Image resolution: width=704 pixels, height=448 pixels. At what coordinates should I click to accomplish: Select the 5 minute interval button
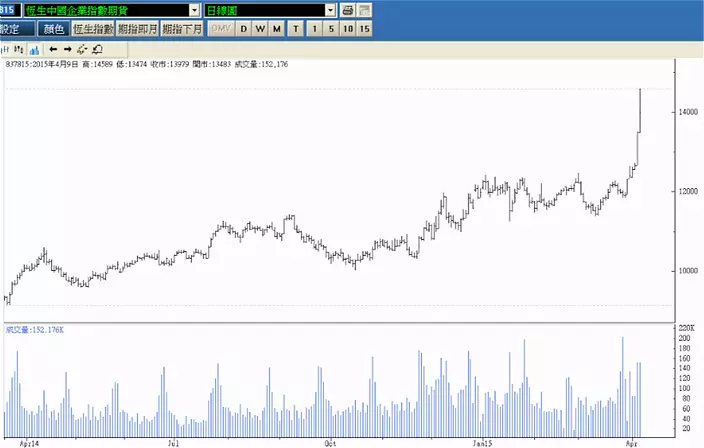[x=331, y=28]
